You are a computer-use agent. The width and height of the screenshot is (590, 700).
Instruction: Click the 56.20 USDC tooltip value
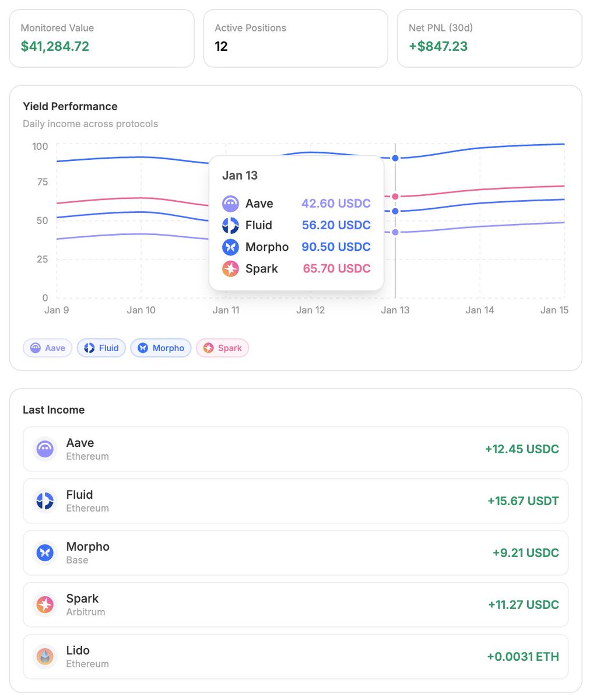pyautogui.click(x=336, y=225)
